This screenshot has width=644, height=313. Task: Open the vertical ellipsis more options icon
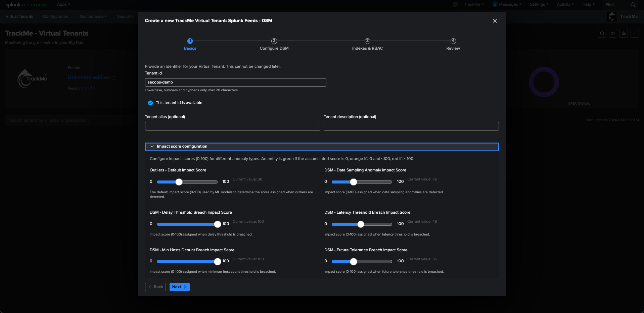[x=634, y=33]
